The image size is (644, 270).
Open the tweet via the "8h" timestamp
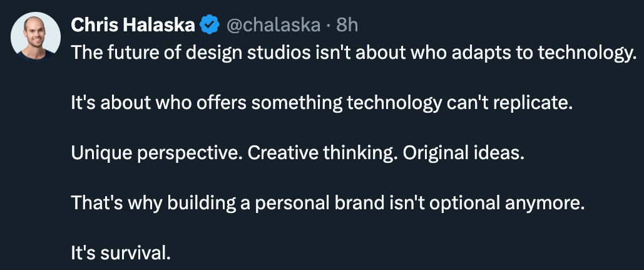pyautogui.click(x=348, y=25)
